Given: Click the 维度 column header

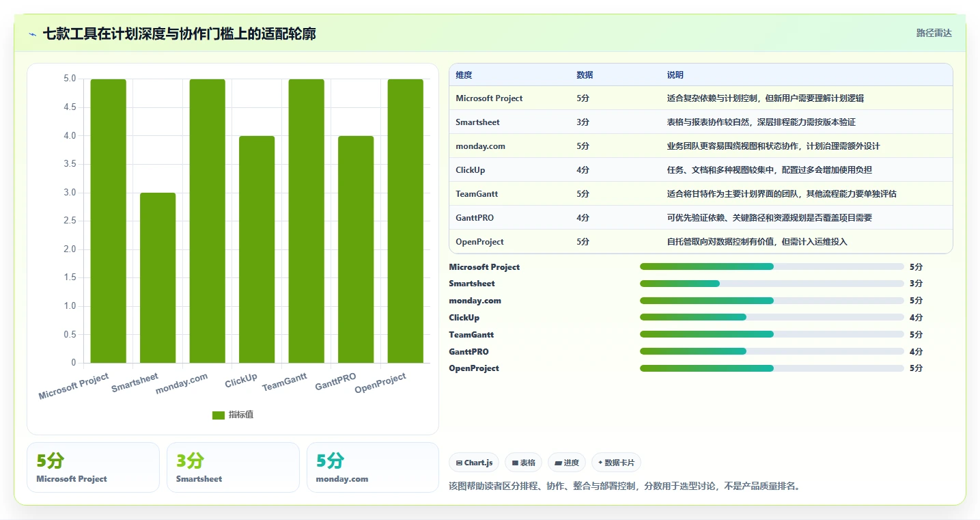Looking at the screenshot, I should coord(464,75).
